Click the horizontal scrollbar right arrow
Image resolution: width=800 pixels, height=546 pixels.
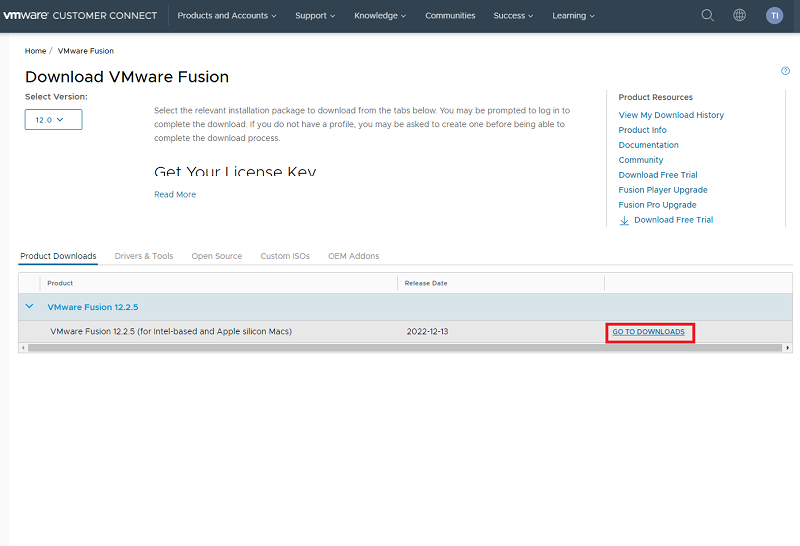click(788, 348)
